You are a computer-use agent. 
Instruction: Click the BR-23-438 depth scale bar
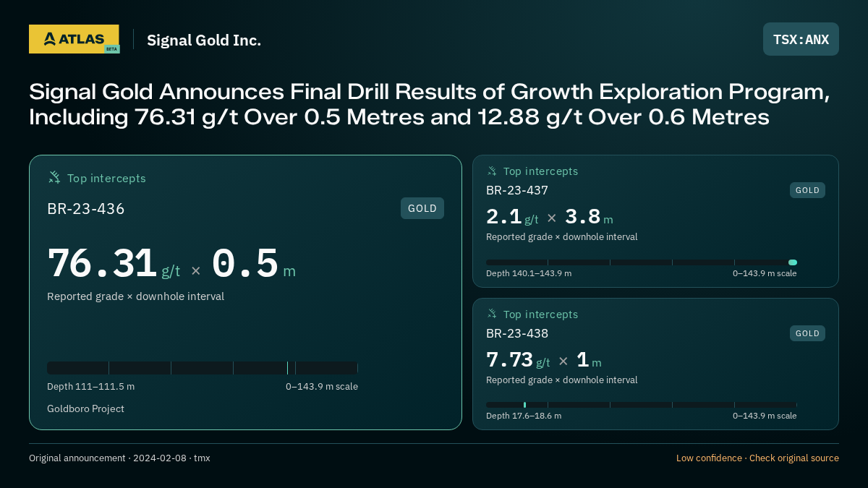click(642, 405)
